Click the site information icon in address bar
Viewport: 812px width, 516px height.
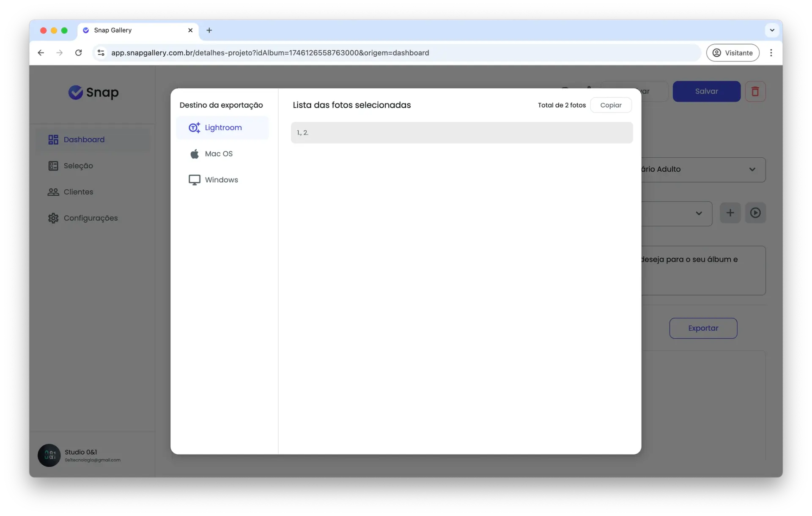[101, 53]
